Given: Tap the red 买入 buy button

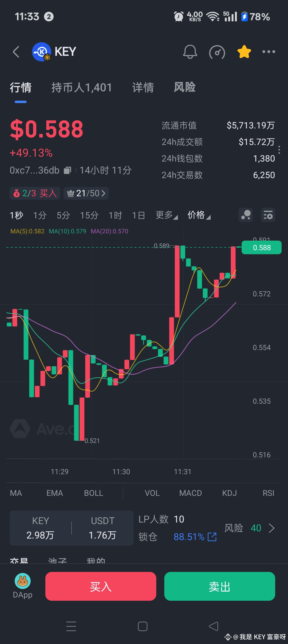Looking at the screenshot, I should pyautogui.click(x=101, y=586).
